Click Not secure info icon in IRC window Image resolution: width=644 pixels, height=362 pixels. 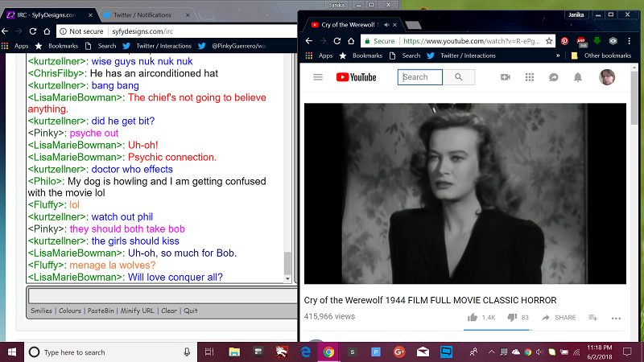click(x=64, y=31)
